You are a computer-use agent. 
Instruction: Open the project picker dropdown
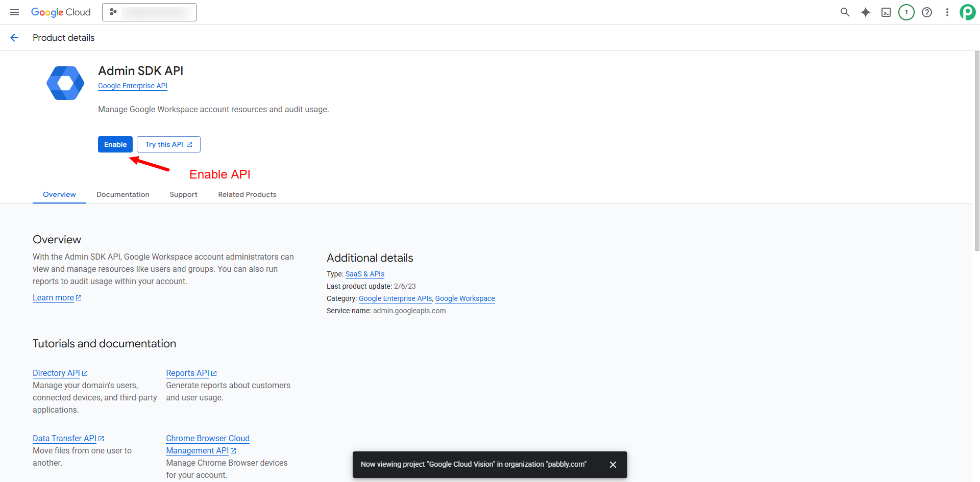point(149,12)
